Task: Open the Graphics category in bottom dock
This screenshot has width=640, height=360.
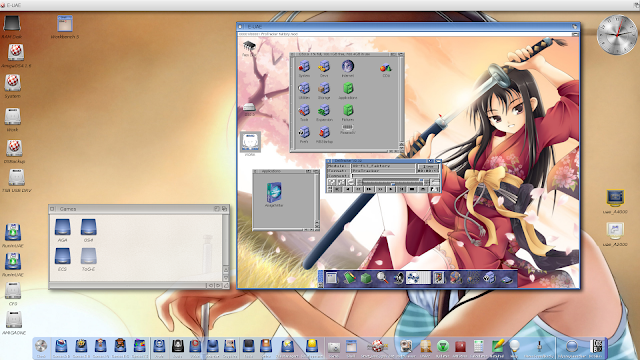Action: 230,346
